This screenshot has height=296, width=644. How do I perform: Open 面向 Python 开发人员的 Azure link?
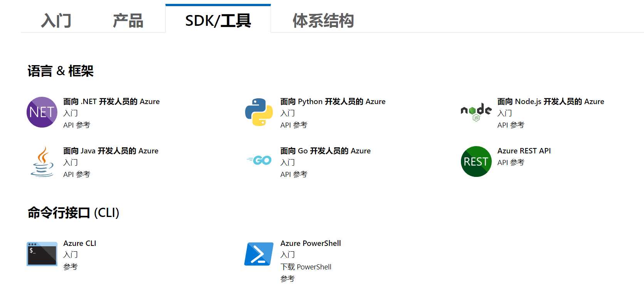click(333, 101)
